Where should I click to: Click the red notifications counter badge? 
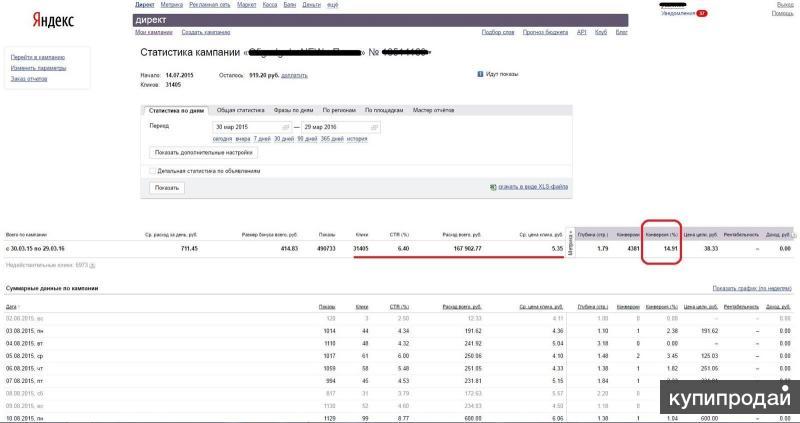pos(702,13)
